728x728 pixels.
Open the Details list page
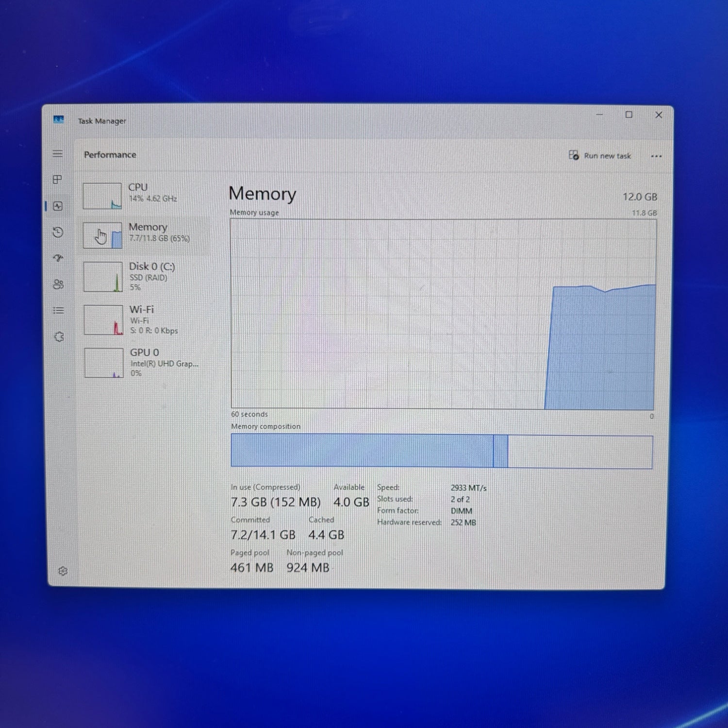58,311
